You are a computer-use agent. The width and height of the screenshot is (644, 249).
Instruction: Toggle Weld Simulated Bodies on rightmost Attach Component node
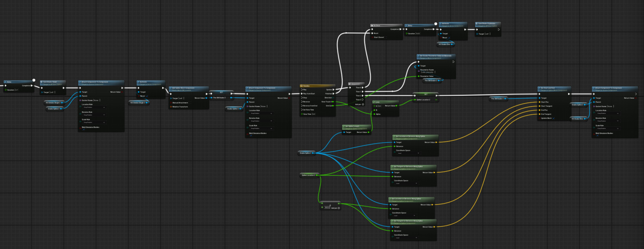tap(598, 136)
